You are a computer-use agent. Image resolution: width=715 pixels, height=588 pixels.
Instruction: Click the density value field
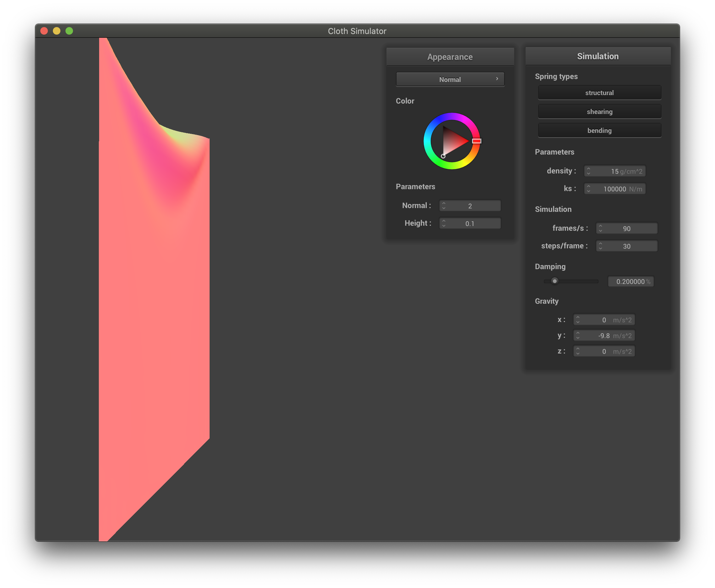615,171
